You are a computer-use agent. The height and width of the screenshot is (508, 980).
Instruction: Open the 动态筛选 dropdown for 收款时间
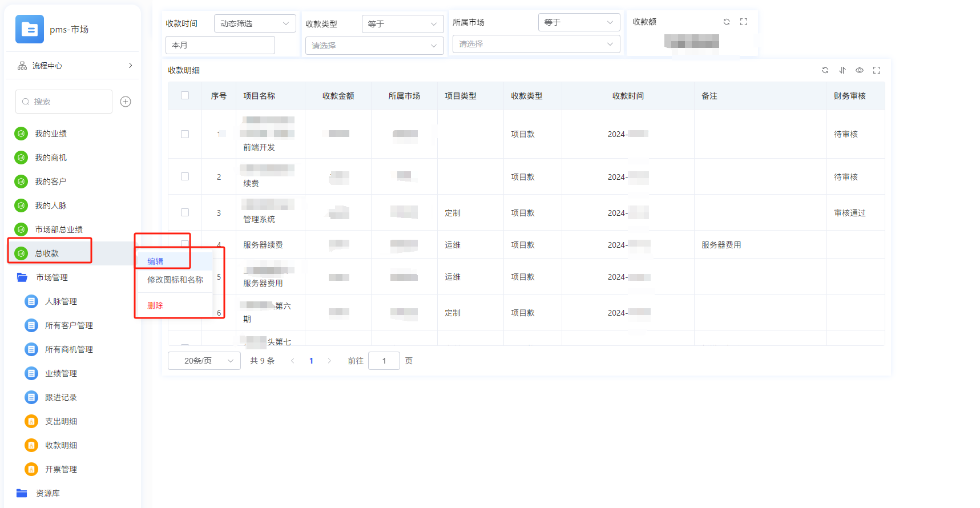pyautogui.click(x=255, y=23)
